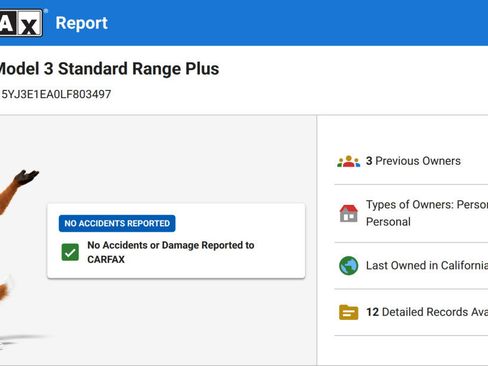The height and width of the screenshot is (366, 488).
Task: Click the number 3 beside Previous Owners
Action: pyautogui.click(x=369, y=161)
